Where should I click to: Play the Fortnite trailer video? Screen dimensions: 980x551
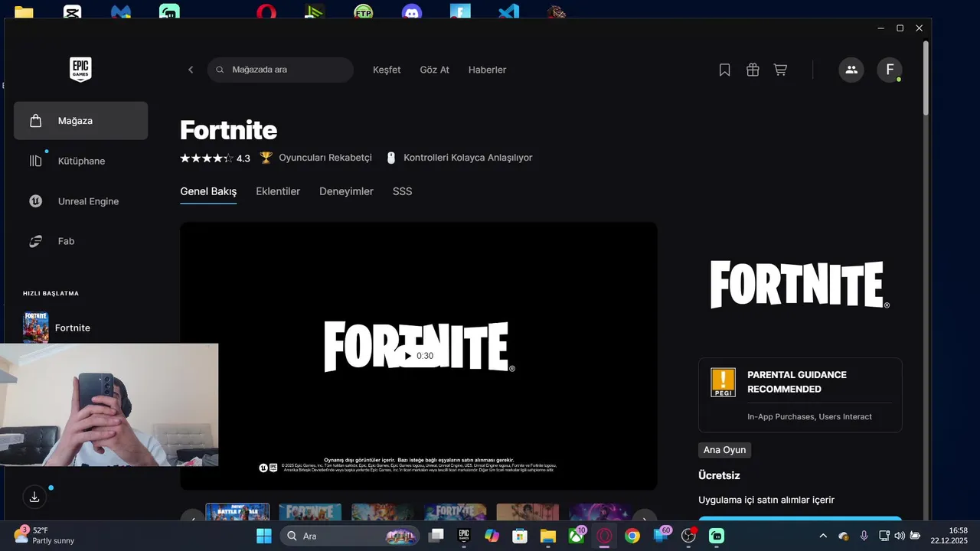418,356
